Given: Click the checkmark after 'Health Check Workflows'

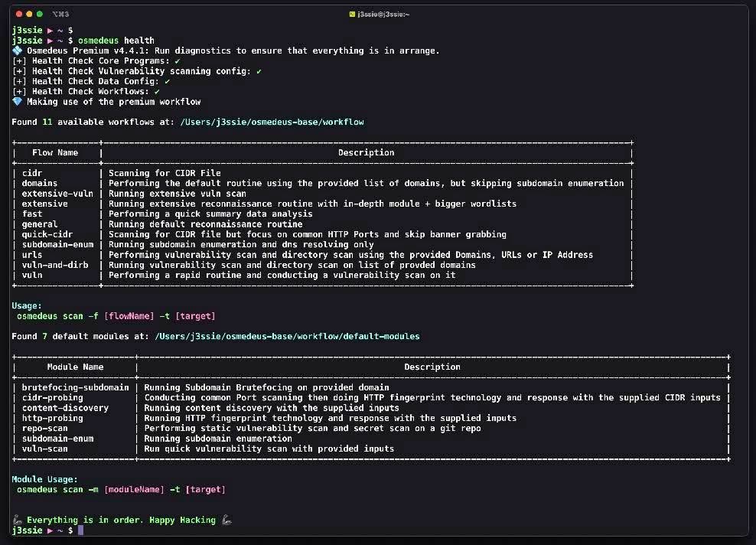Looking at the screenshot, I should [157, 92].
